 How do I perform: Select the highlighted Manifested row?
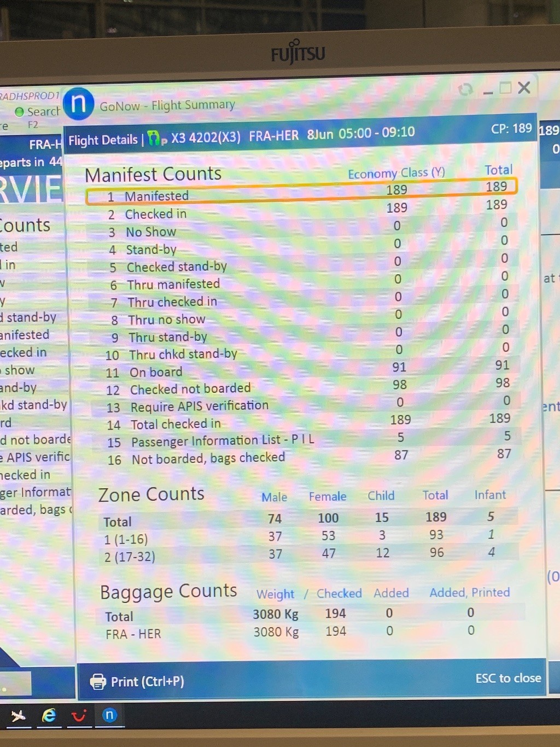click(301, 192)
